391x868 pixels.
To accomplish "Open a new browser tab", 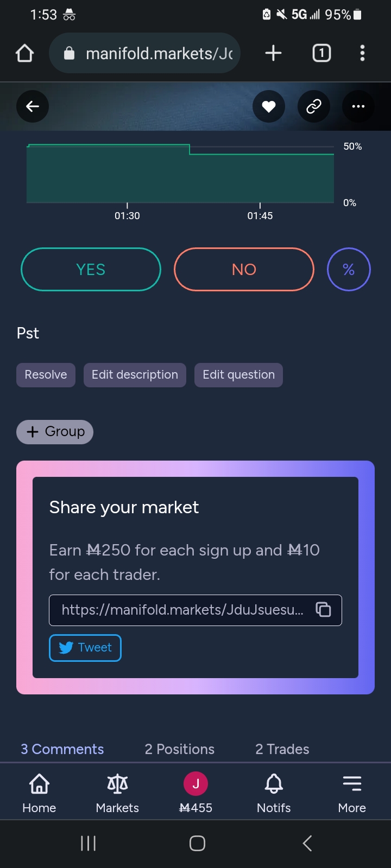I will [x=273, y=53].
